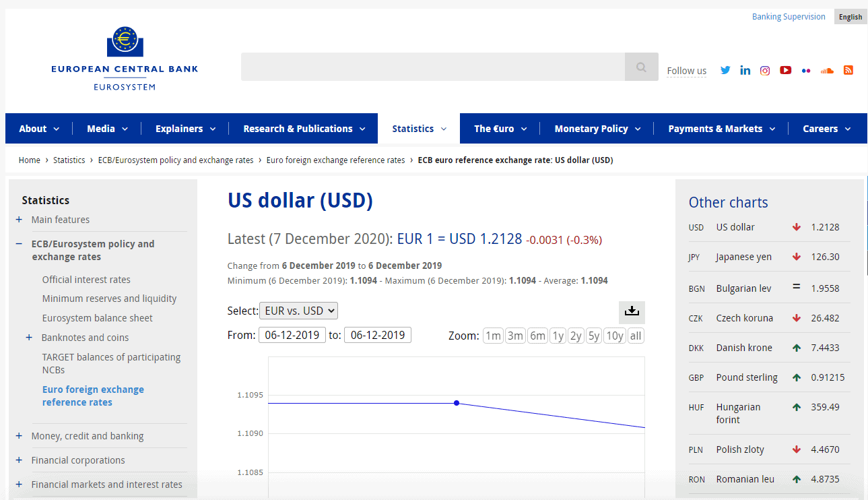Expand the Financial corporations section
The height and width of the screenshot is (500, 868).
click(19, 460)
